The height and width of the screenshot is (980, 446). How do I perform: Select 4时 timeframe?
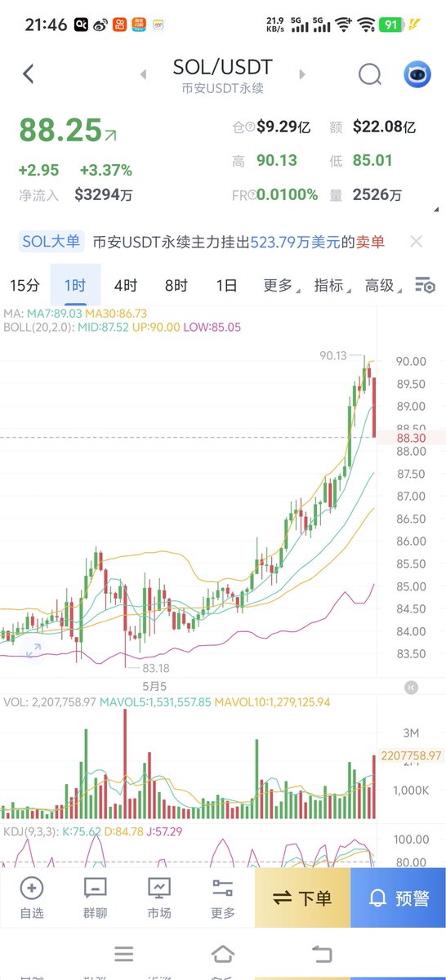[126, 285]
